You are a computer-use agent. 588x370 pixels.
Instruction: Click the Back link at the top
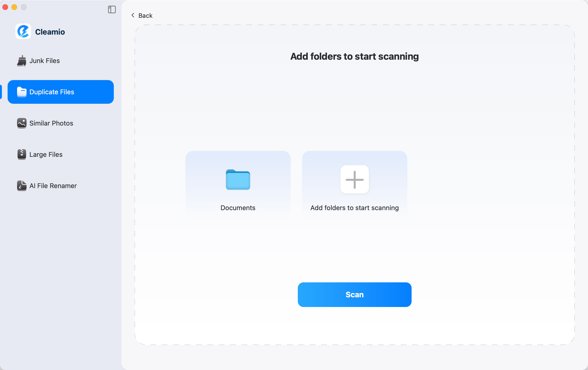click(146, 15)
